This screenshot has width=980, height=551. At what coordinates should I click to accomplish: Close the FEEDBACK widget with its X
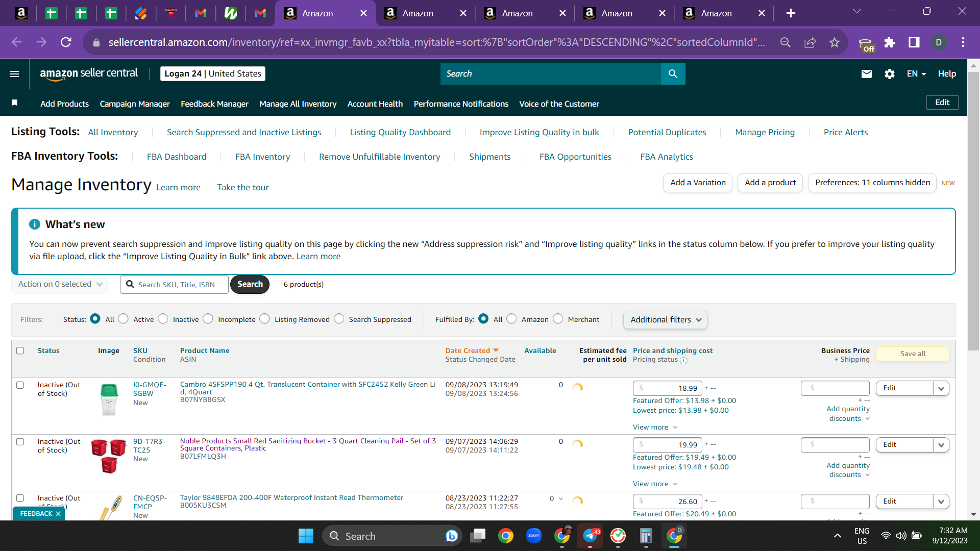[x=58, y=514]
